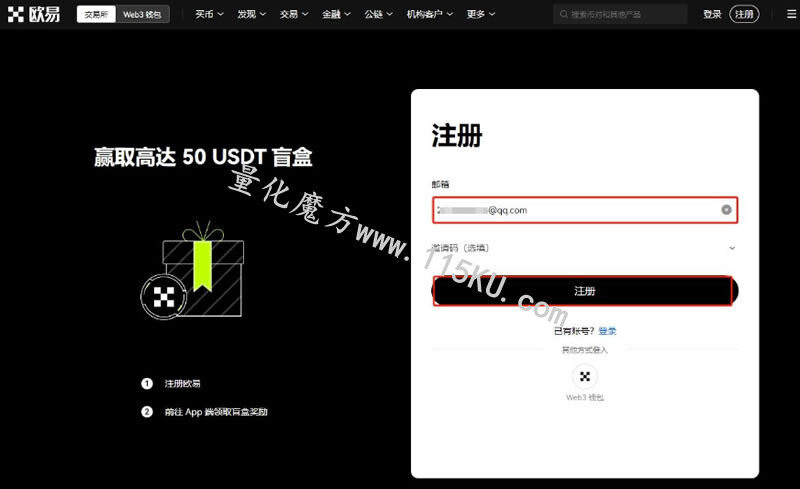Open the 发现 menu
This screenshot has height=489, width=800.
click(x=252, y=14)
